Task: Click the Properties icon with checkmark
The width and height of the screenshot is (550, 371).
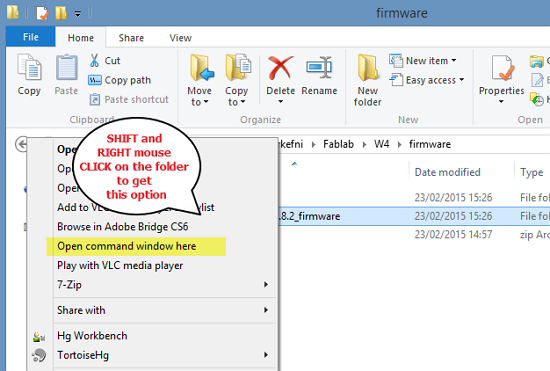Action: (x=502, y=67)
